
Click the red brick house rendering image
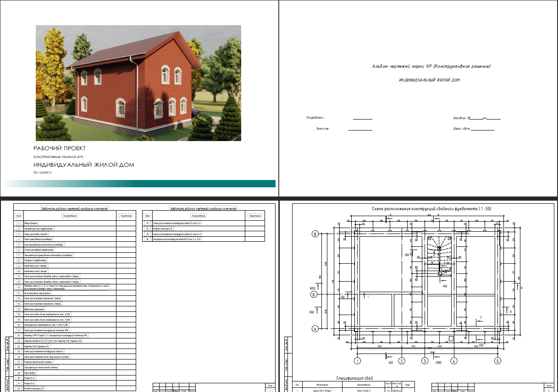[x=138, y=83]
